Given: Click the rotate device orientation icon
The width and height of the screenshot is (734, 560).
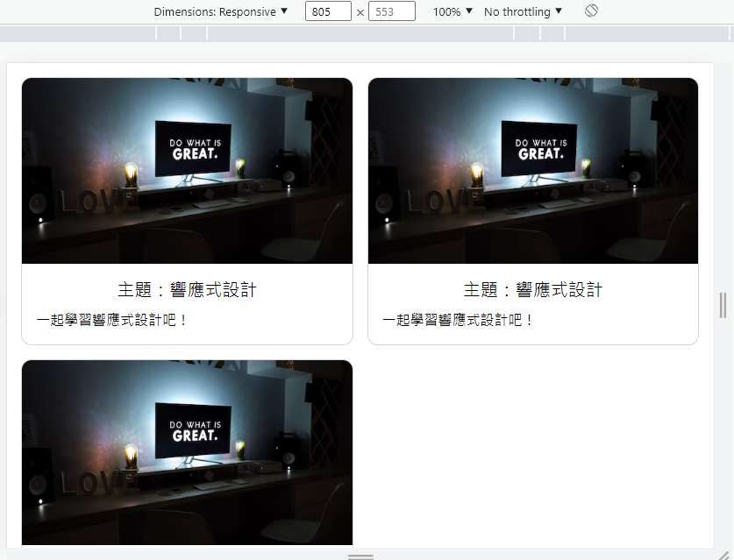Looking at the screenshot, I should (591, 11).
